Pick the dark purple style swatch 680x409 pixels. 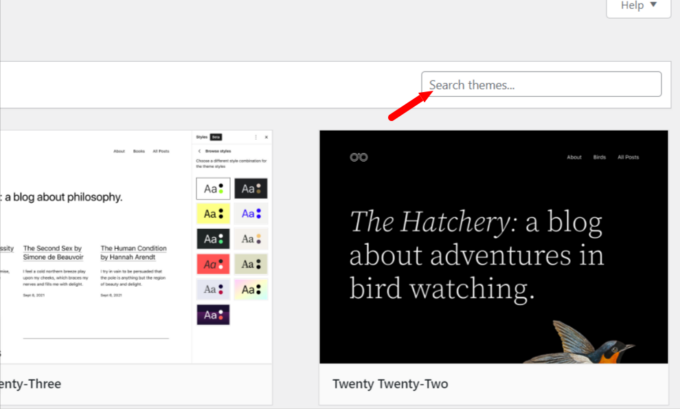tap(212, 314)
